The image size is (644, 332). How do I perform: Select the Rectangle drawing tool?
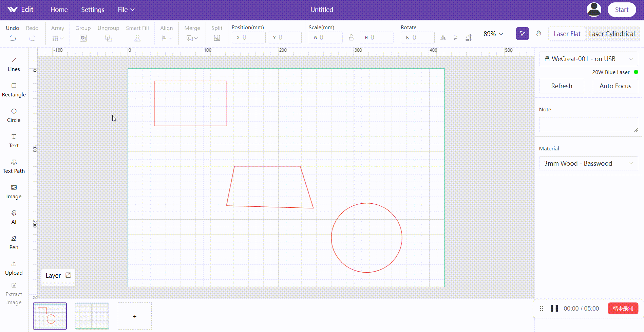[x=14, y=90]
